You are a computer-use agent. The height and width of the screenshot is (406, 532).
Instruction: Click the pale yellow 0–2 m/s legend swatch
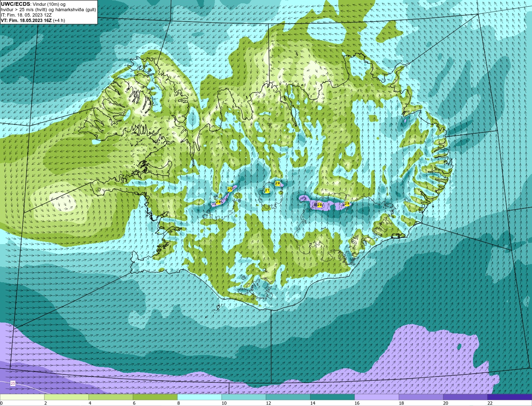coord(22,397)
